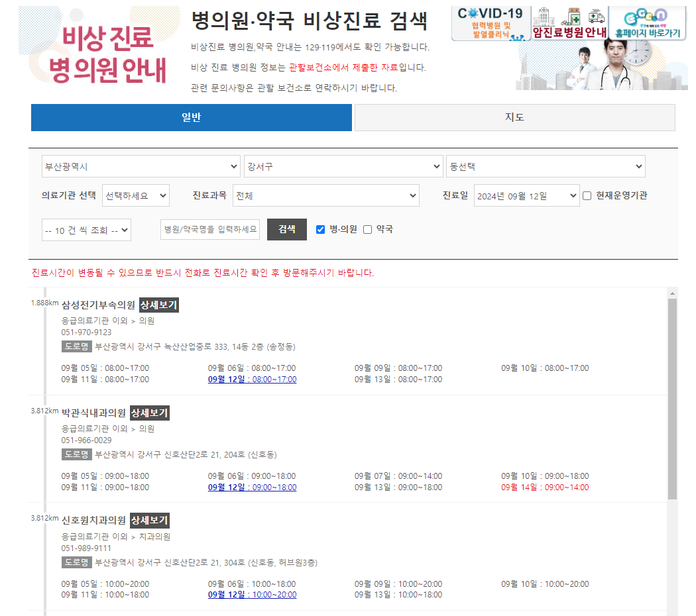Screen dimensions: 696x616
Task: Uncheck the 병·의원 checkbox
Action: (x=321, y=230)
